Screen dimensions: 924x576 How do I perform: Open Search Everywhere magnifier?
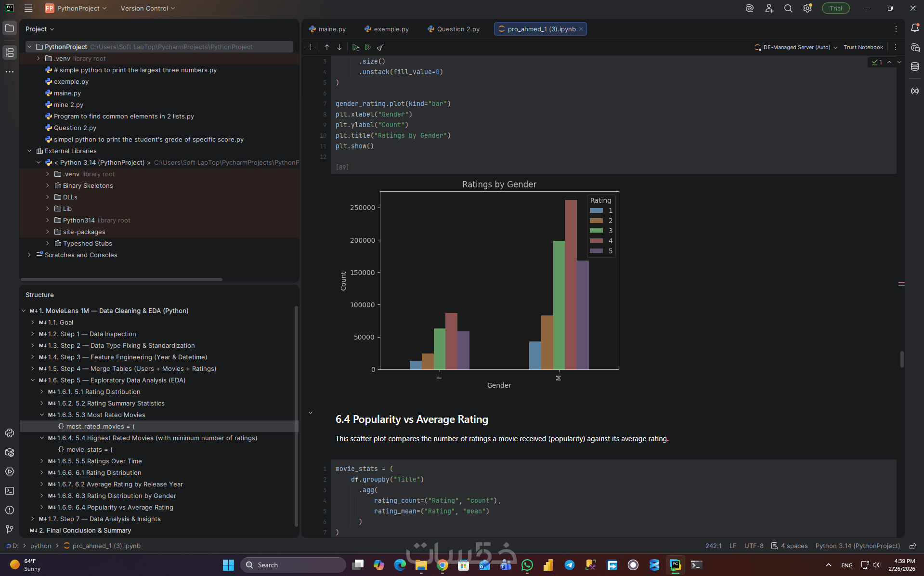[788, 8]
